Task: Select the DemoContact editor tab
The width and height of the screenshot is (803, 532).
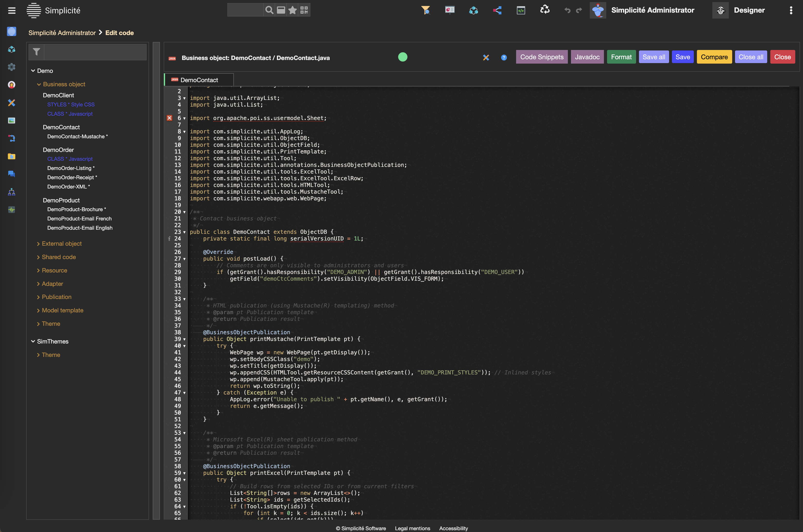Action: pyautogui.click(x=199, y=80)
